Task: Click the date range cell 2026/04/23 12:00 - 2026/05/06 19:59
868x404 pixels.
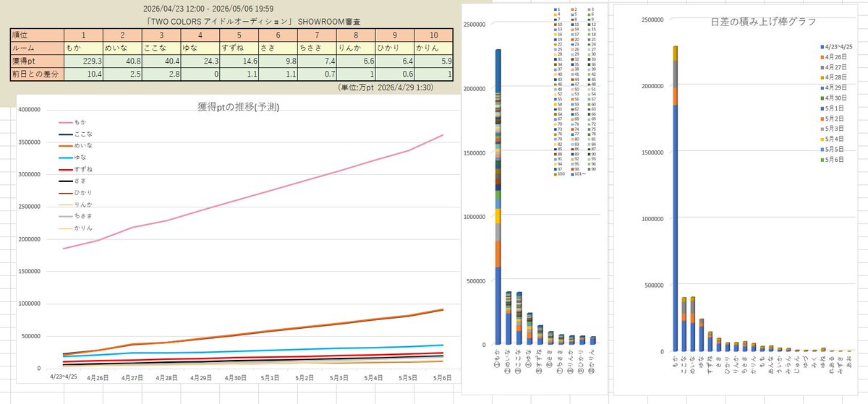Action: tap(208, 8)
